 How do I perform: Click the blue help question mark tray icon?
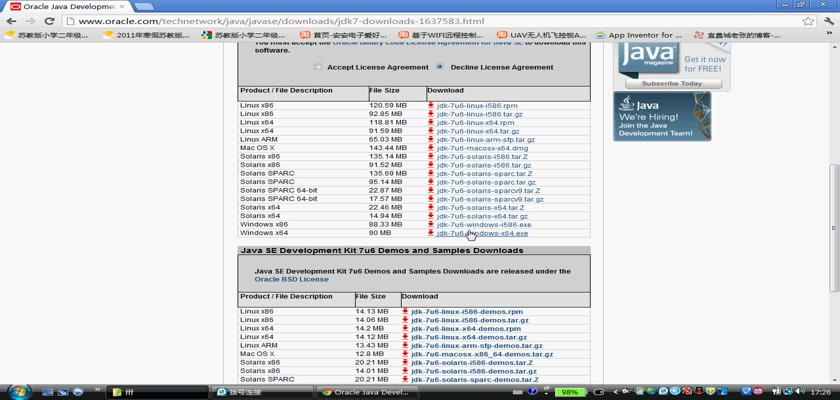[532, 391]
